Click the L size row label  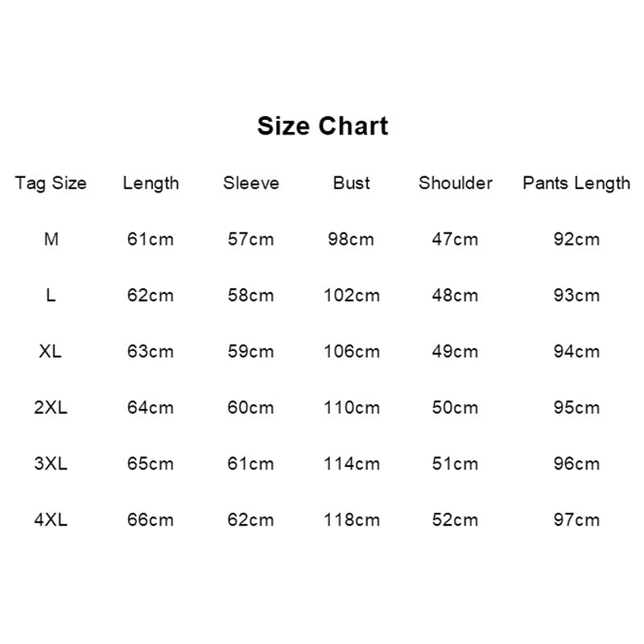[x=51, y=295]
